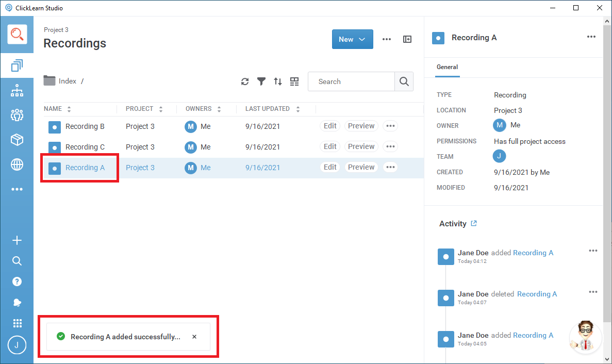Viewport: 612px width, 364px height.
Task: Open the hierarchy structure sidebar icon
Action: tap(17, 91)
